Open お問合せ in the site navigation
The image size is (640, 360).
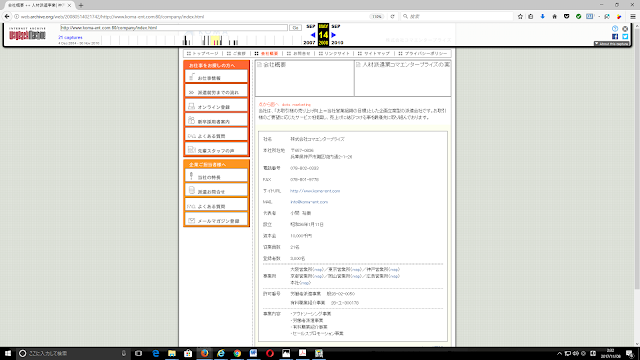pyautogui.click(x=299, y=53)
